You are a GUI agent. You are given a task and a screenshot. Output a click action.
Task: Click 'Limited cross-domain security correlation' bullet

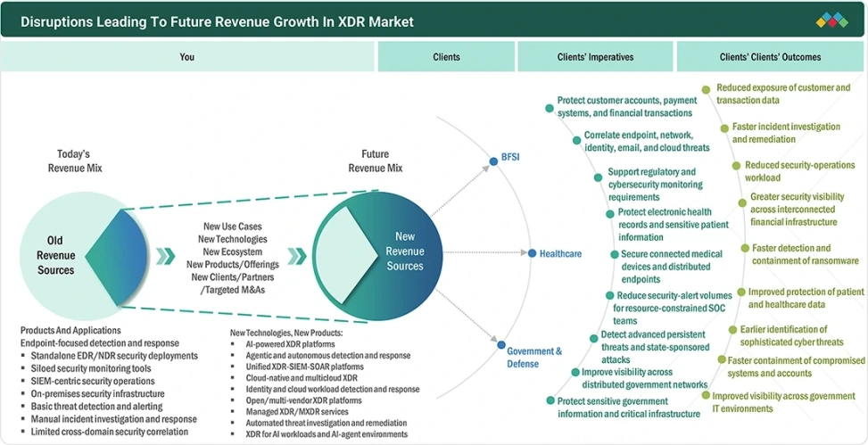110,432
